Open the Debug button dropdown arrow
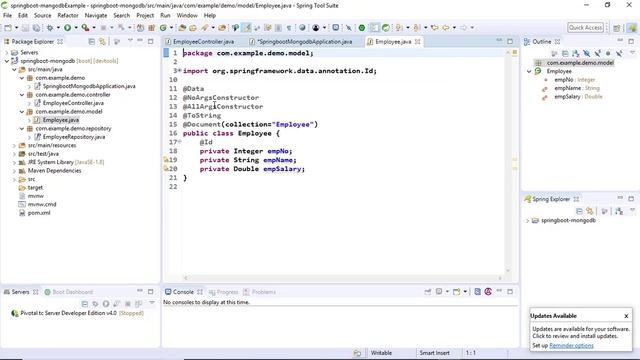The image size is (640, 360). click(58, 28)
